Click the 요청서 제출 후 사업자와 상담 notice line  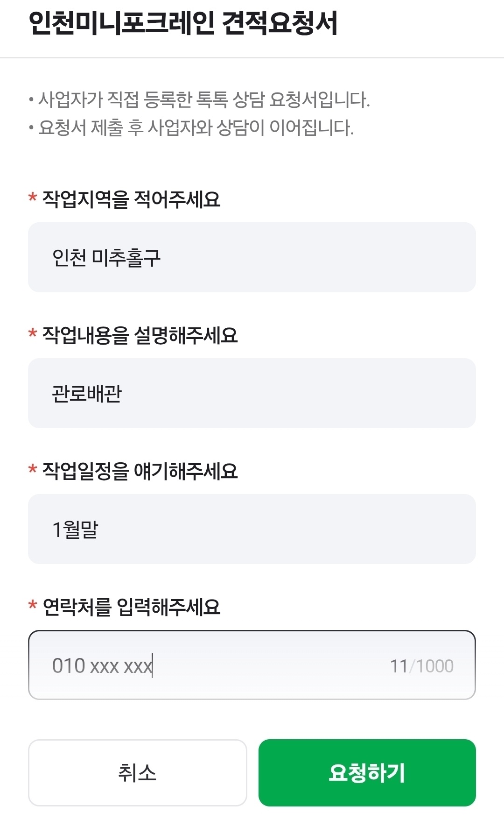(x=191, y=127)
